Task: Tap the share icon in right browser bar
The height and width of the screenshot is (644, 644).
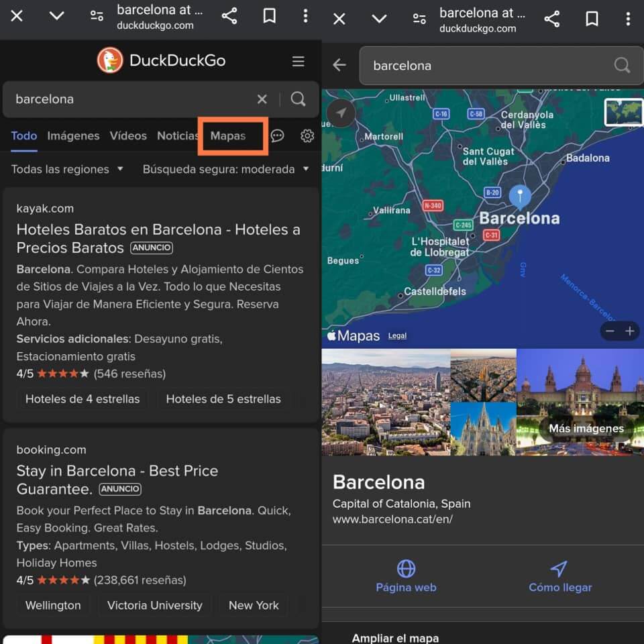Action: [551, 19]
